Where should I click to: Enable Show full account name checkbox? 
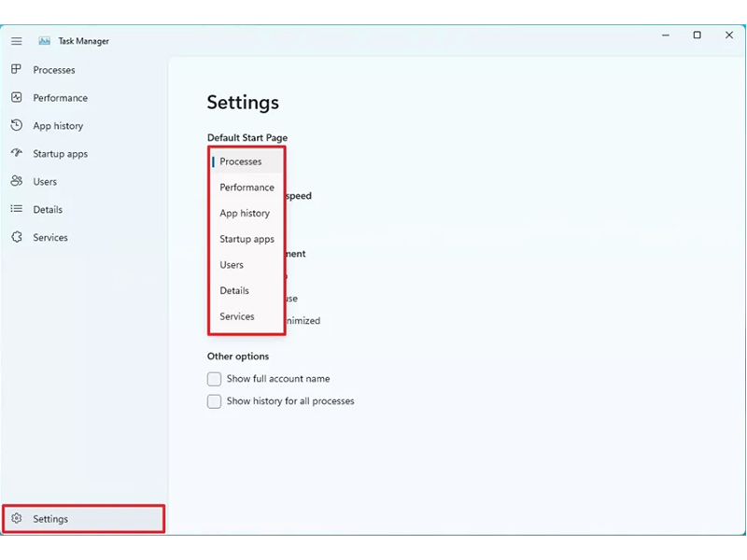pyautogui.click(x=214, y=379)
